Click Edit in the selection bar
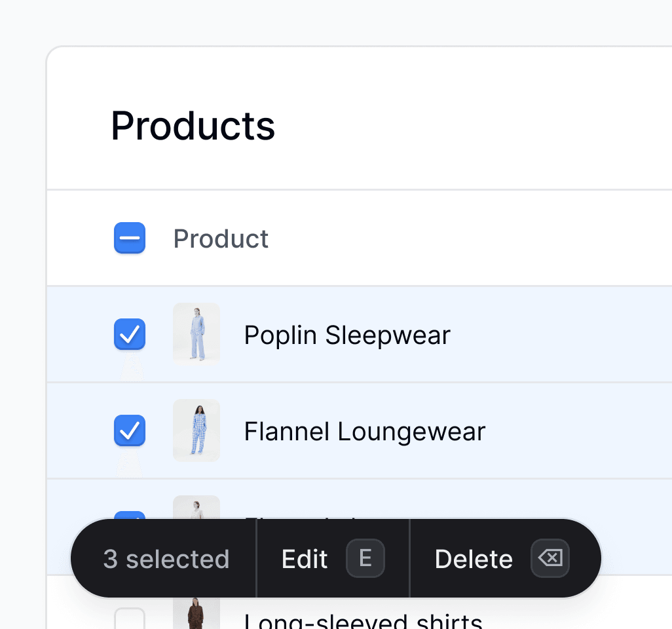 coord(305,559)
